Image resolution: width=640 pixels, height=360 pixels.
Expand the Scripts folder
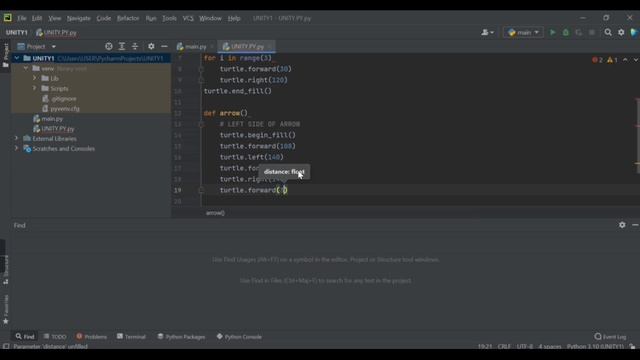click(x=35, y=89)
